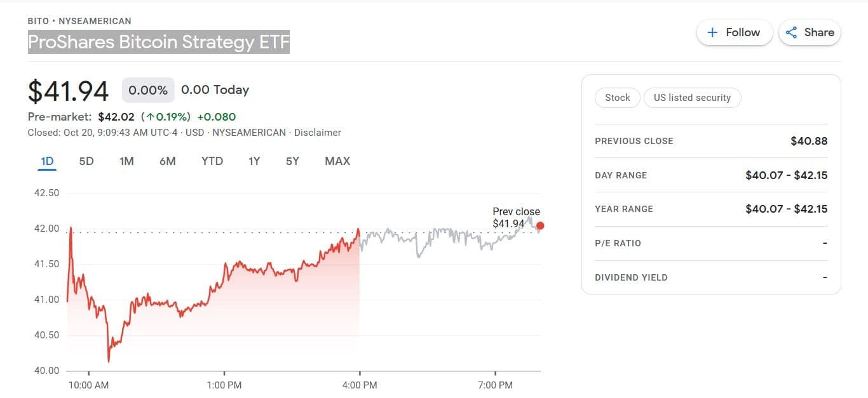
Task: Show the 1M chart range
Action: 126,161
